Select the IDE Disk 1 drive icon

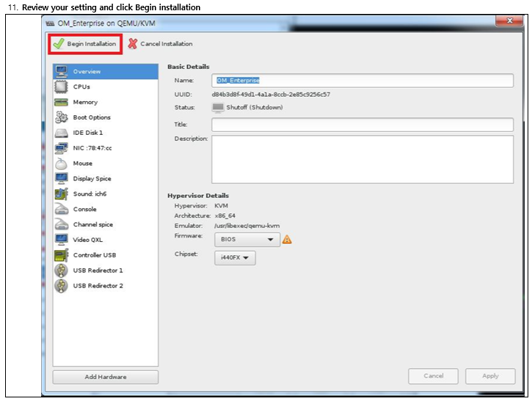[62, 133]
